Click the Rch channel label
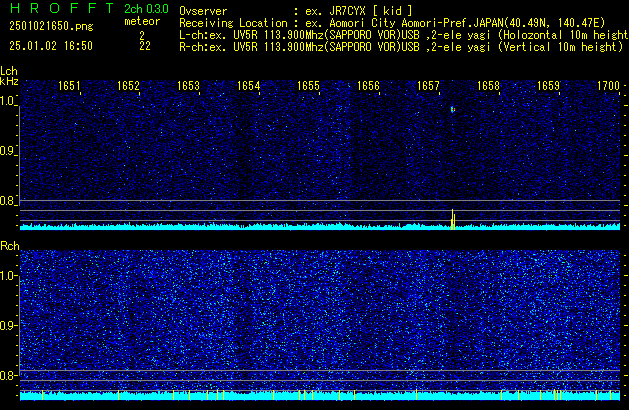The height and width of the screenshot is (410, 629). pos(10,246)
